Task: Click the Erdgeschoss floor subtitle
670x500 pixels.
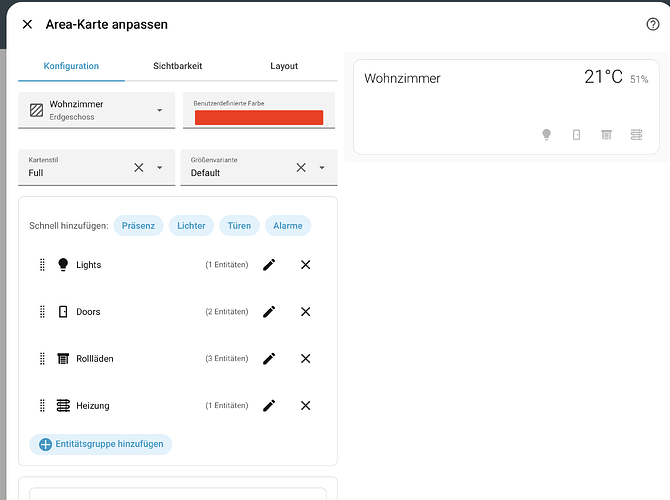Action: click(72, 117)
